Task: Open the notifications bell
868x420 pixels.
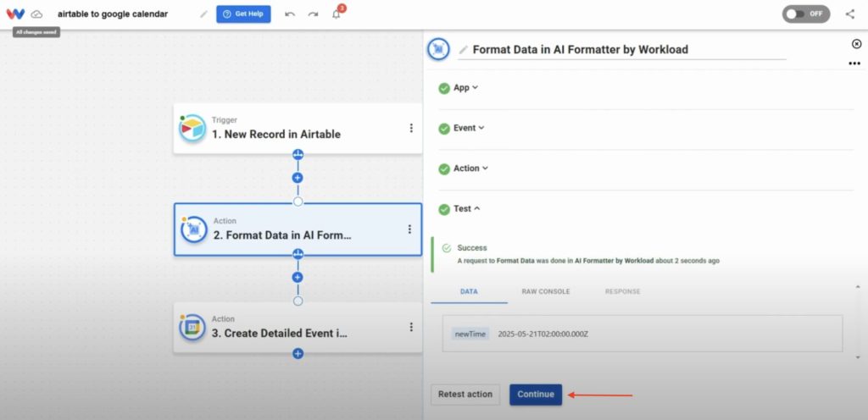Action: 337,14
